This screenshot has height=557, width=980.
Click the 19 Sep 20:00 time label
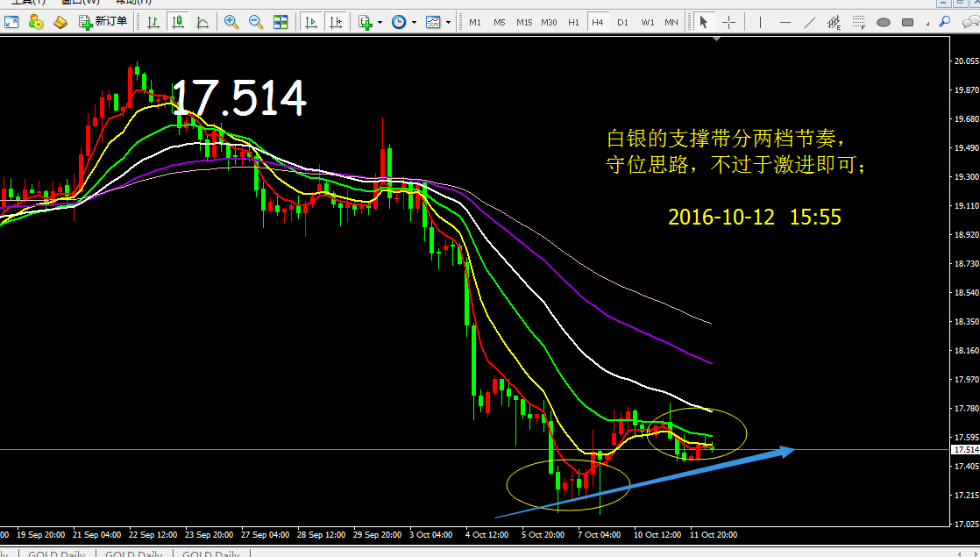coord(40,535)
